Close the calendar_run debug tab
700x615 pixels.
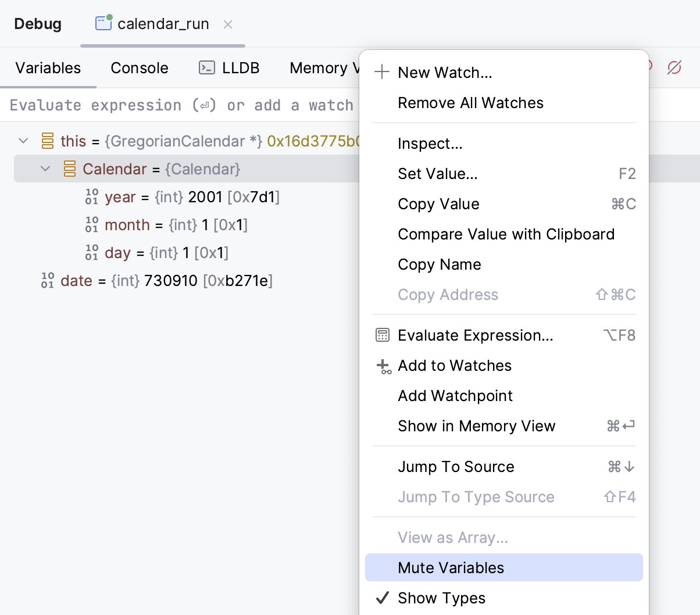point(228,24)
